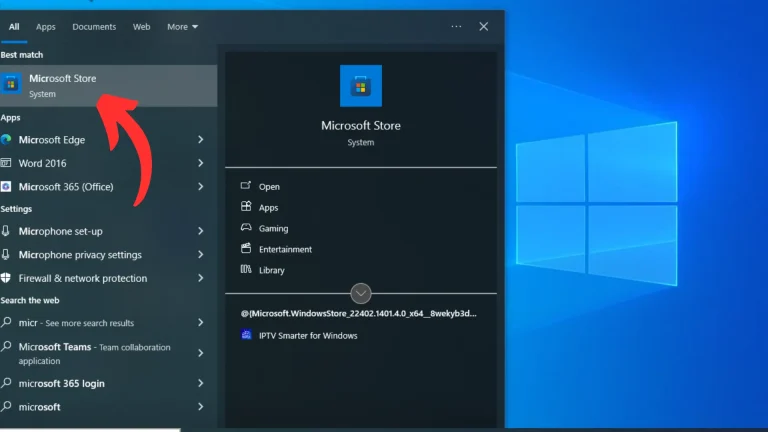Switch to the Documents search tab
This screenshot has width=768, height=432.
[94, 27]
